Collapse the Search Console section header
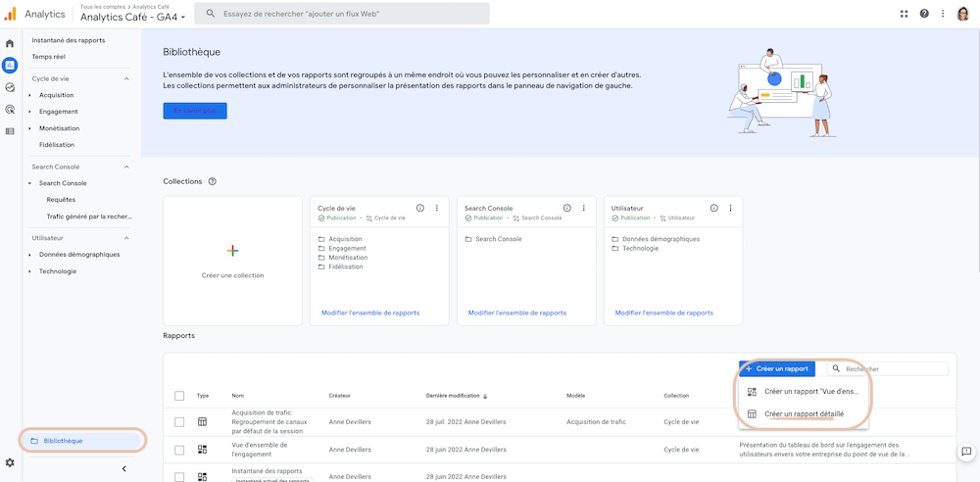 tap(126, 167)
